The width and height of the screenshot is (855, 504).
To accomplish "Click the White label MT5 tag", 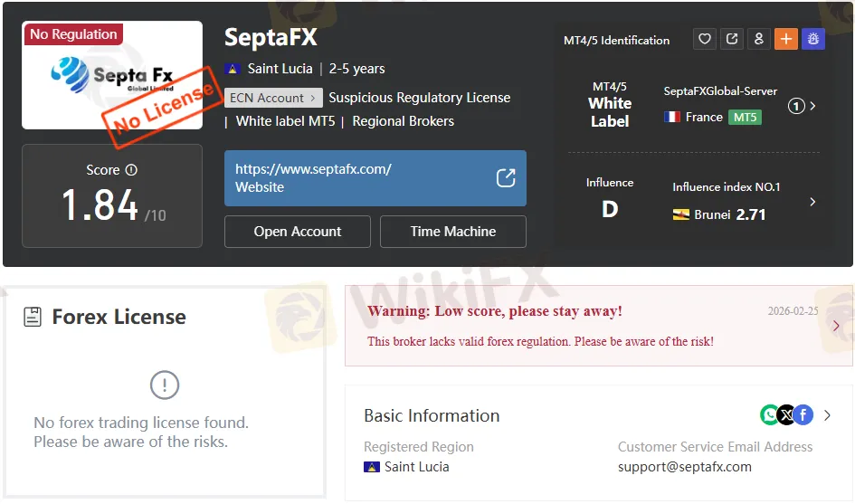I will [285, 121].
